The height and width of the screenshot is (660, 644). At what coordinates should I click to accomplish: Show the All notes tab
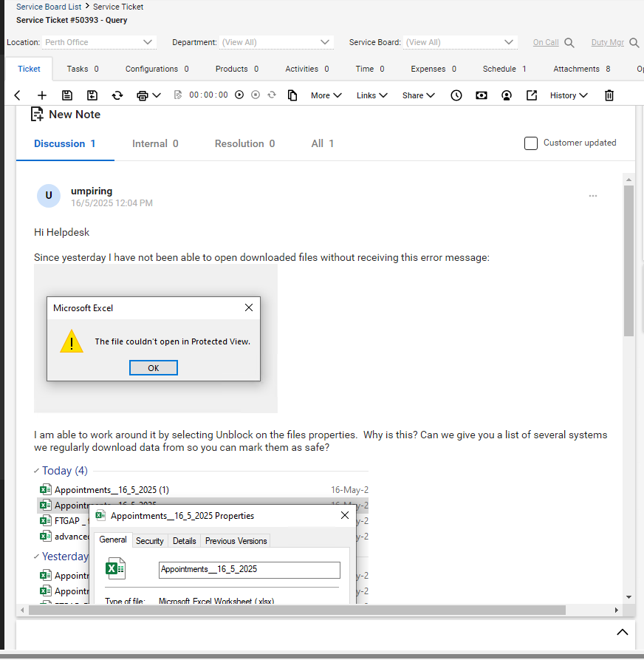(323, 144)
